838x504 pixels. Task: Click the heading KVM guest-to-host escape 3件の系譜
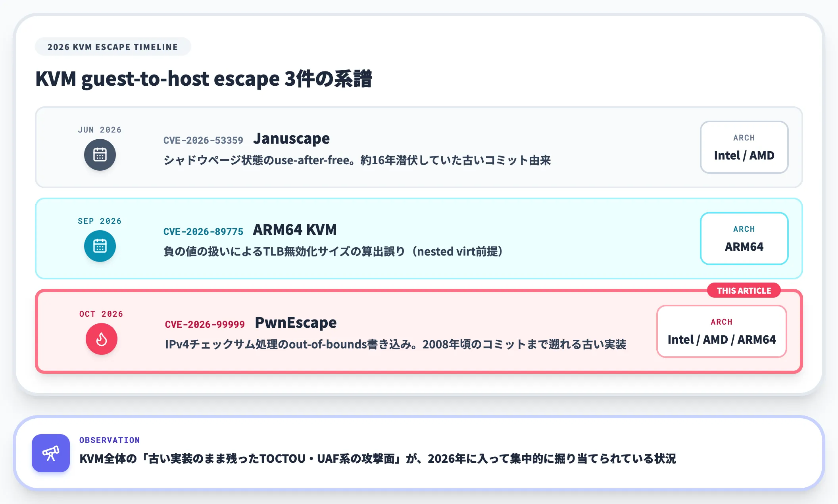(x=204, y=79)
